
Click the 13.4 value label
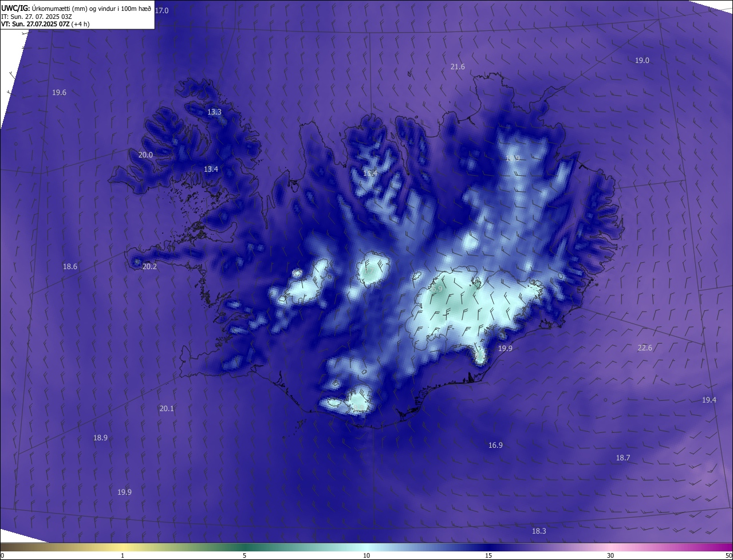click(x=211, y=169)
